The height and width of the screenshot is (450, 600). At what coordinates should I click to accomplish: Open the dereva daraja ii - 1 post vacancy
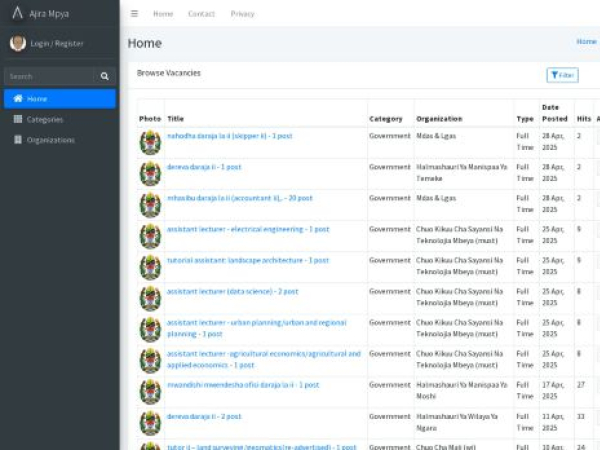point(204,167)
